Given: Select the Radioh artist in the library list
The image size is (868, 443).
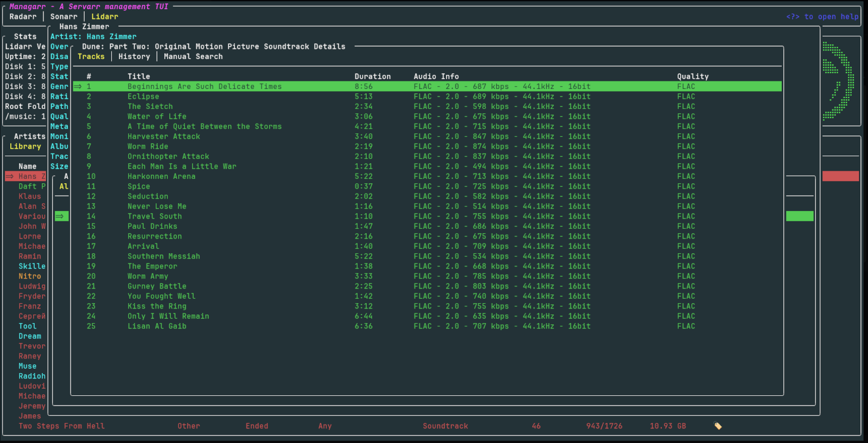Looking at the screenshot, I should click(x=32, y=376).
